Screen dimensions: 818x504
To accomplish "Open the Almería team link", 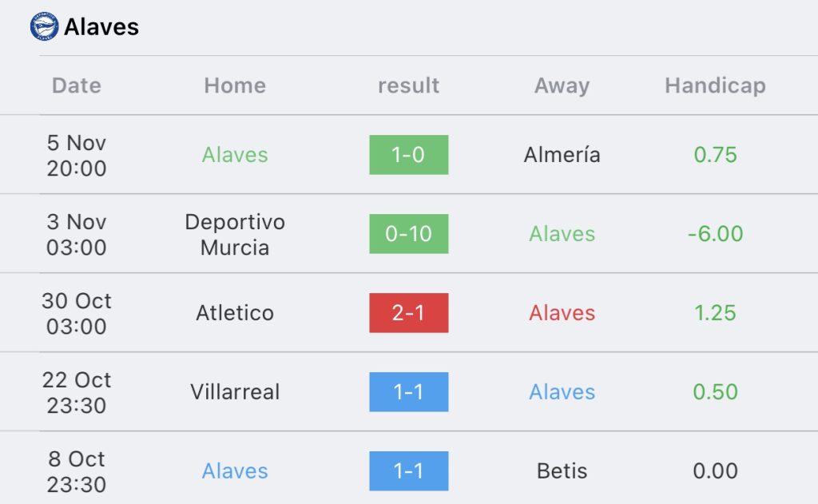I will pos(562,155).
